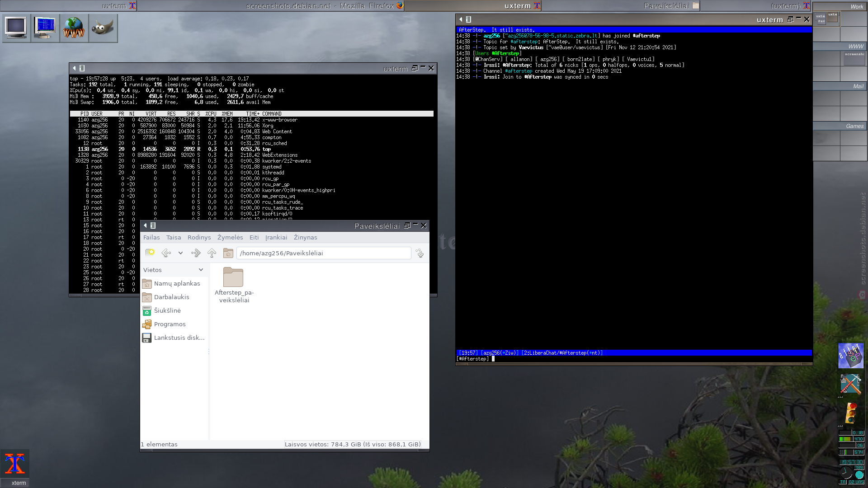Go back using the file manager back arrow
The height and width of the screenshot is (488, 868).
coord(166,253)
